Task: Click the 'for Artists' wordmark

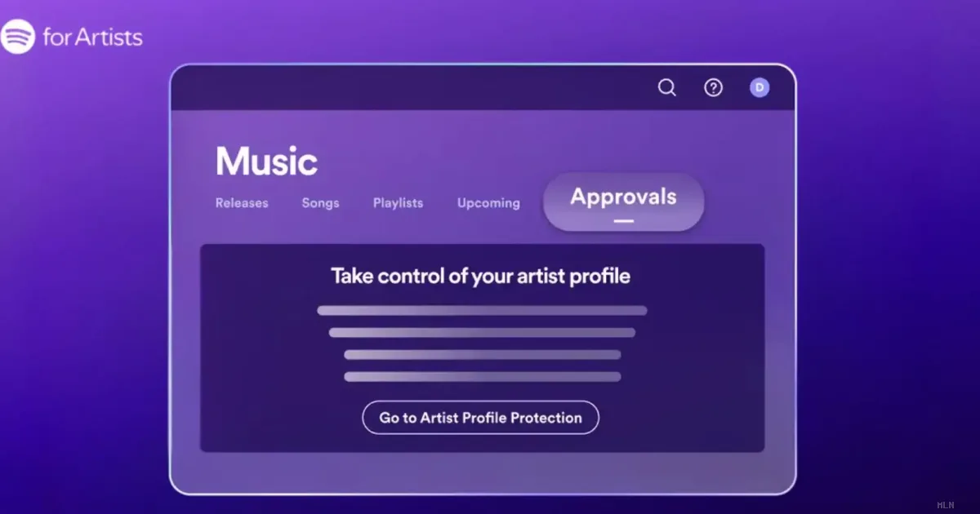Action: (92, 37)
